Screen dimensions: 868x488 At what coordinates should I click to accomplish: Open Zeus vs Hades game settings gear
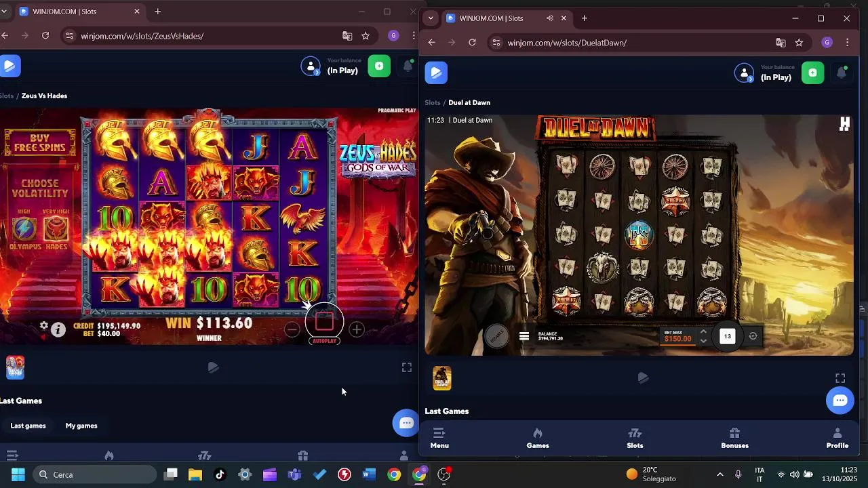[x=44, y=326]
